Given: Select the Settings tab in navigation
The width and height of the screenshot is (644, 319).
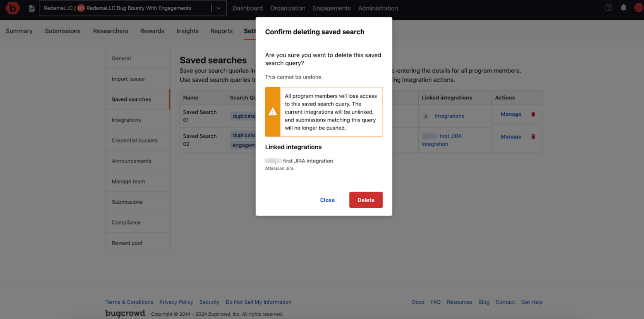Looking at the screenshot, I should (x=255, y=30).
